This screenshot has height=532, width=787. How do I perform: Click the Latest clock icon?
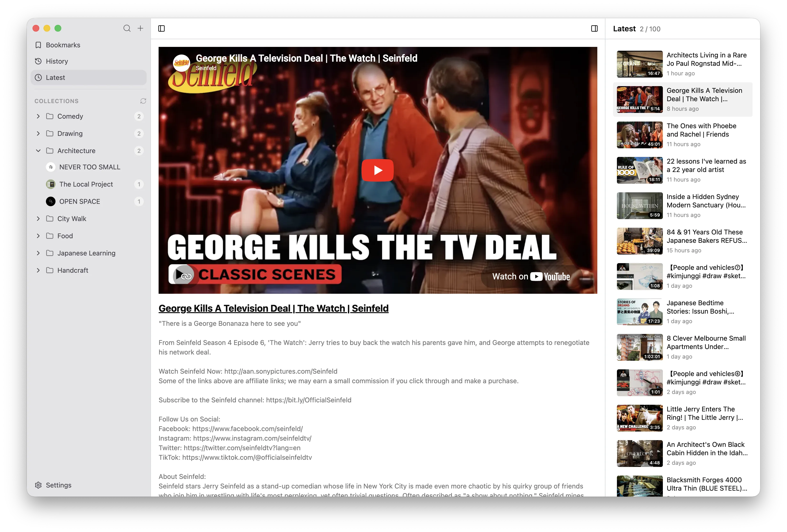click(38, 78)
